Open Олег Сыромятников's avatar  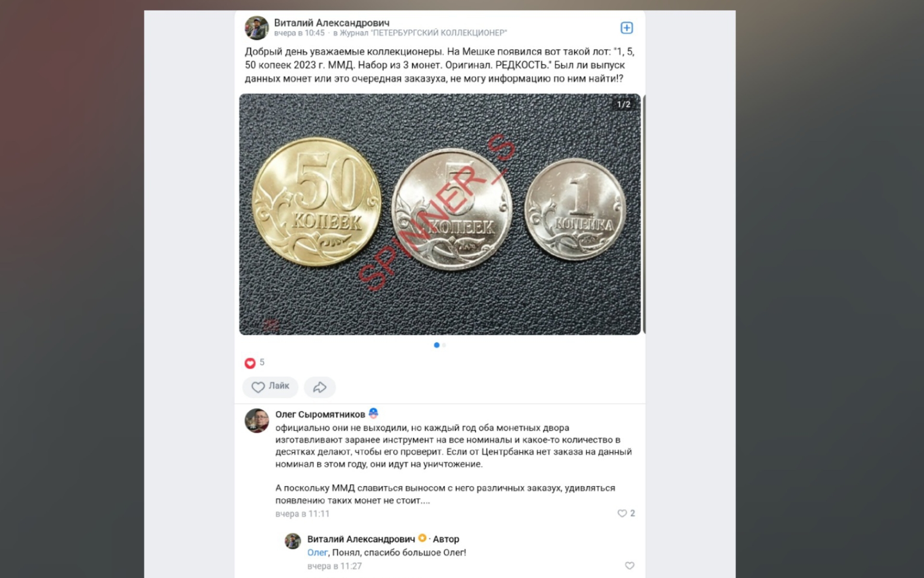[257, 421]
